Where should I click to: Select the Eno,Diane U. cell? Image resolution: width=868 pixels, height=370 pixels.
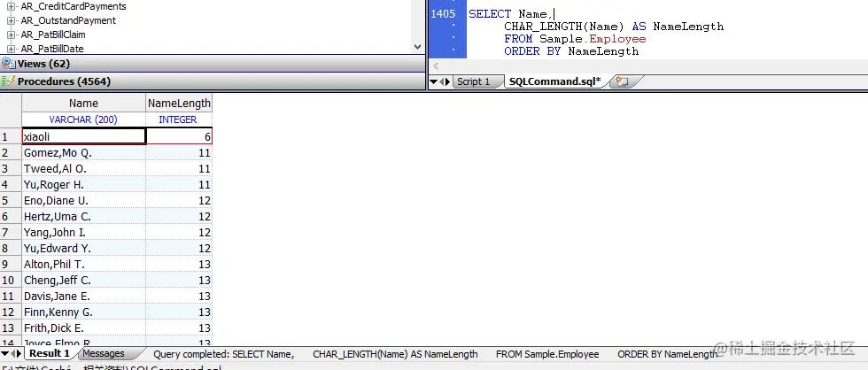click(83, 201)
